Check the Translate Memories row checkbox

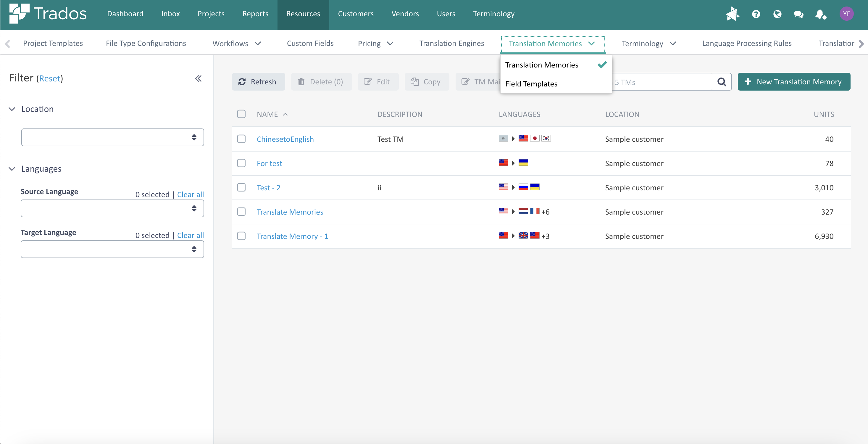[x=241, y=212]
